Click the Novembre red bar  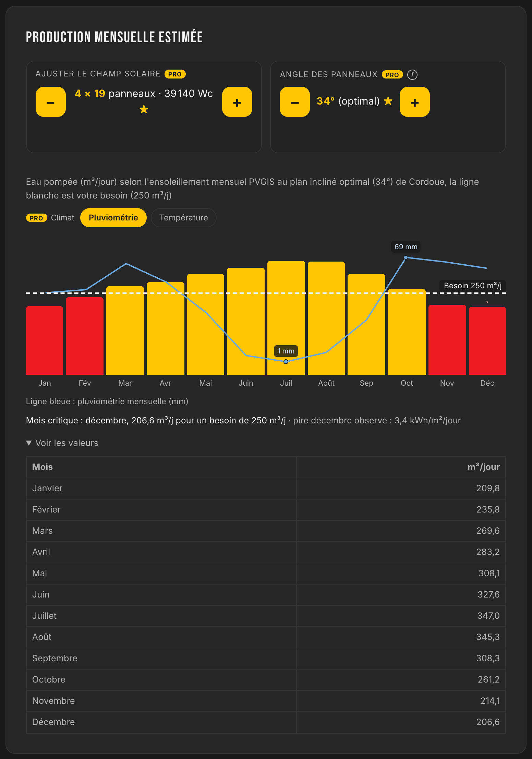point(447,340)
